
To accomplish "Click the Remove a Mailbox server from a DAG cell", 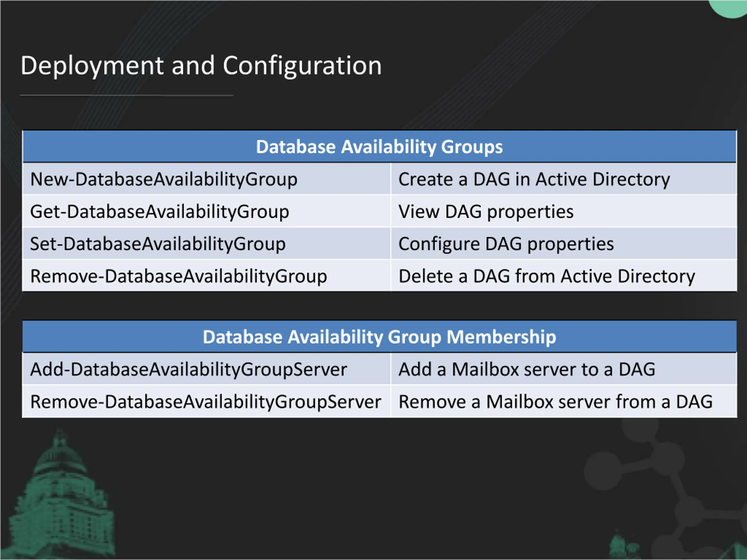I will point(564,401).
